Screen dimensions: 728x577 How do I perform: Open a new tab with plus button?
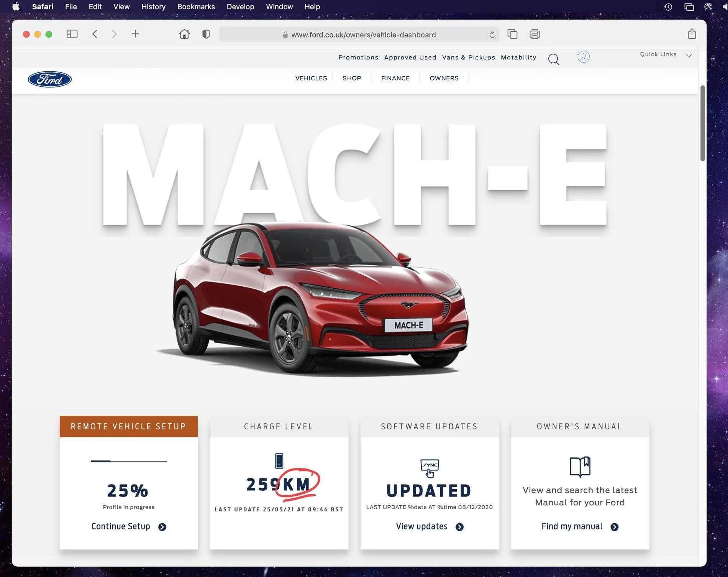click(135, 34)
